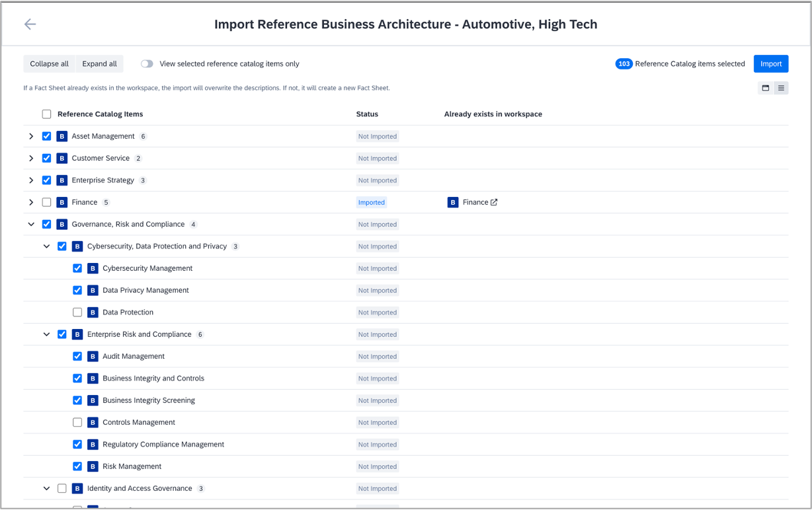Viewport: 812px width, 510px height.
Task: Click the Import button
Action: tap(770, 64)
